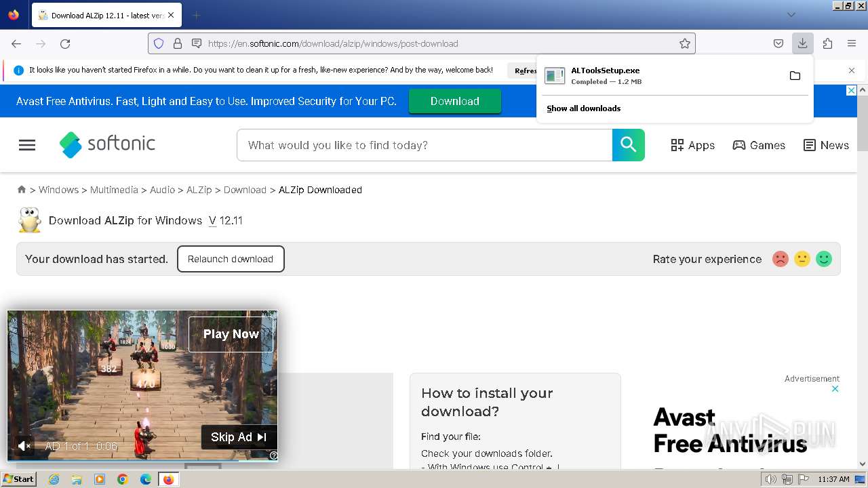Open Firefox application menu
The height and width of the screenshot is (488, 868).
(x=852, y=43)
